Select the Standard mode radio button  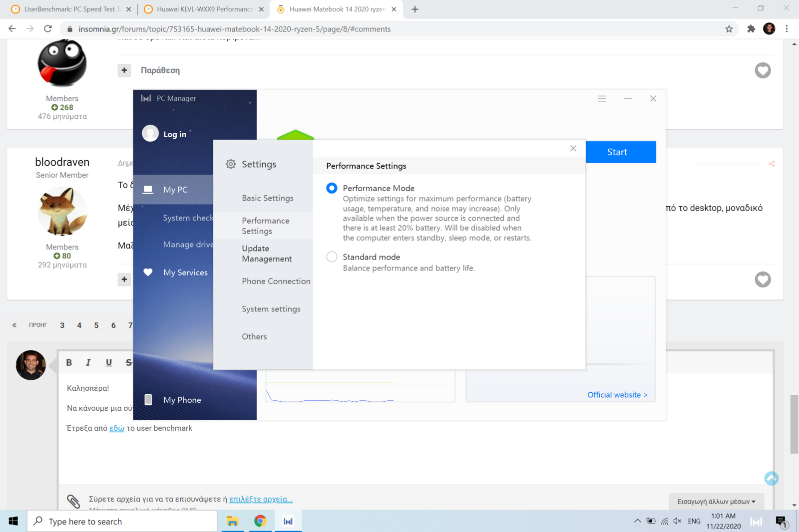[x=332, y=257]
